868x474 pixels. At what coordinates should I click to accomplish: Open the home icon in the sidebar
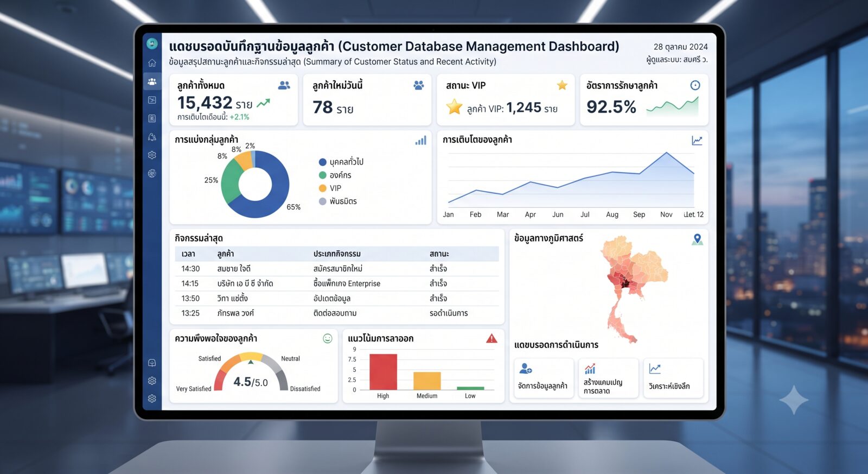[152, 63]
